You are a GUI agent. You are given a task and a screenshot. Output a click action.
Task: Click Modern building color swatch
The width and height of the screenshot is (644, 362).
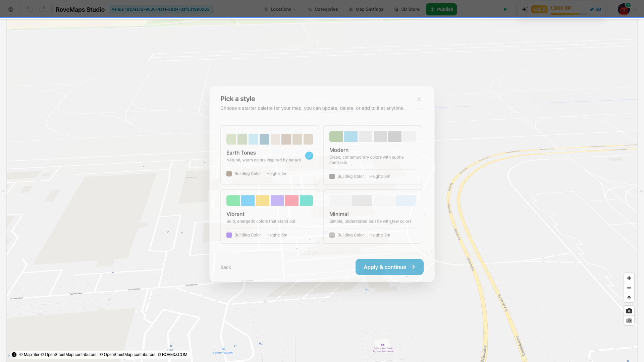point(332,176)
